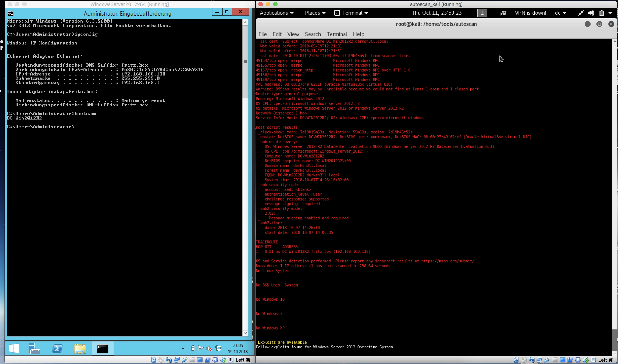618x364 pixels.
Task: Open USB devices indicator in WindowsServer2012x64 window
Action: coord(184,360)
